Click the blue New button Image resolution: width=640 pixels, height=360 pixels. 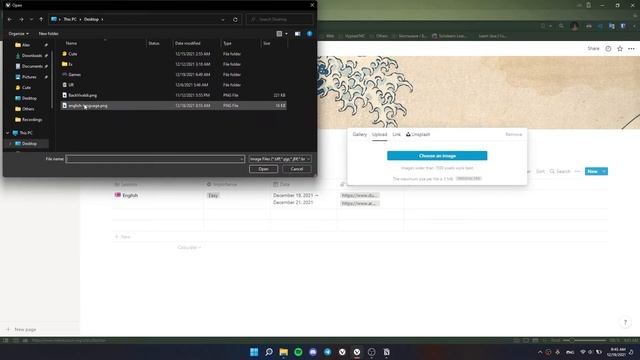(592, 171)
